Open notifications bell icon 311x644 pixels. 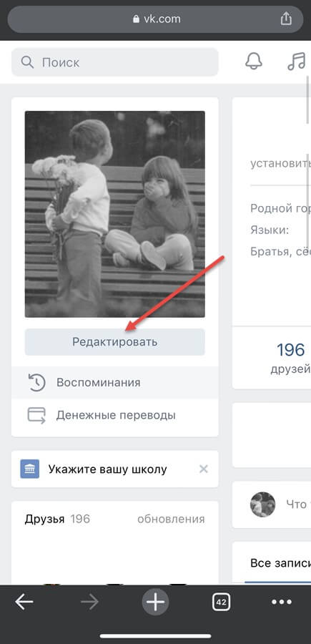point(254,62)
